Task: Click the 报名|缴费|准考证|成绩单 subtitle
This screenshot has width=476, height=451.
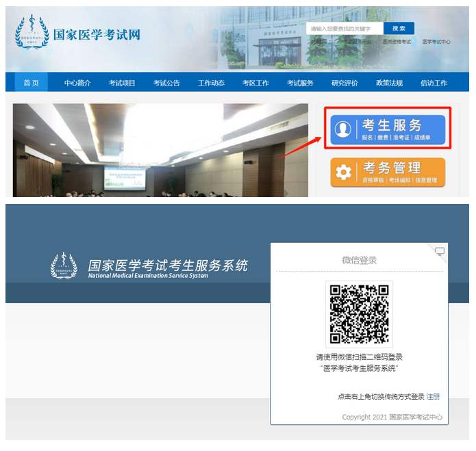Action: (x=396, y=138)
